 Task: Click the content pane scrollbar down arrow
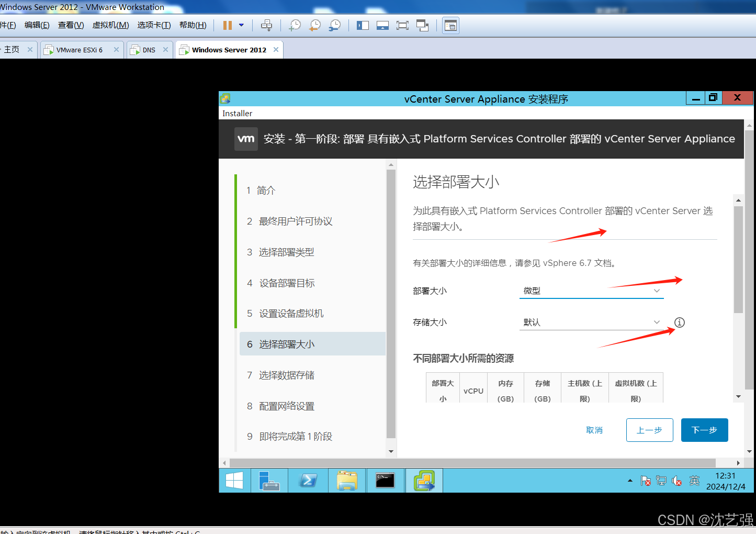tap(738, 396)
